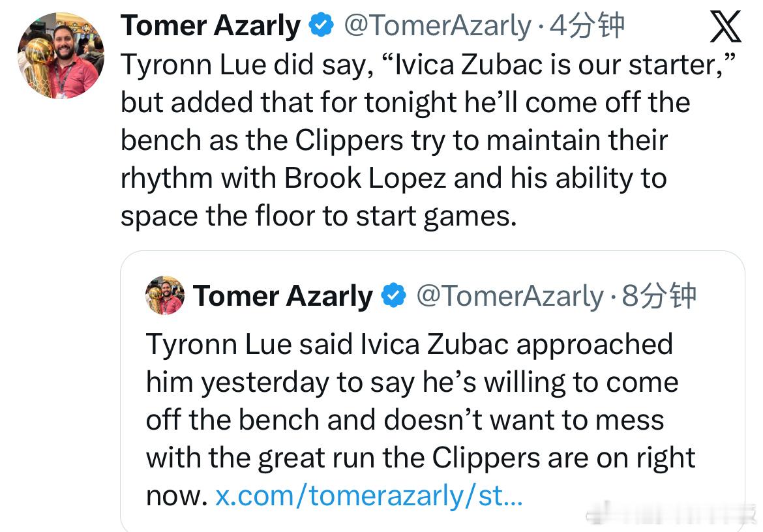Open the main tweet's 4分钟 timestamp
The image size is (763, 532).
(x=587, y=26)
